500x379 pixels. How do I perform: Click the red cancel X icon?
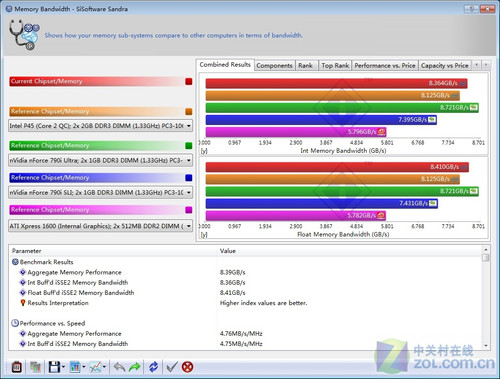click(188, 367)
